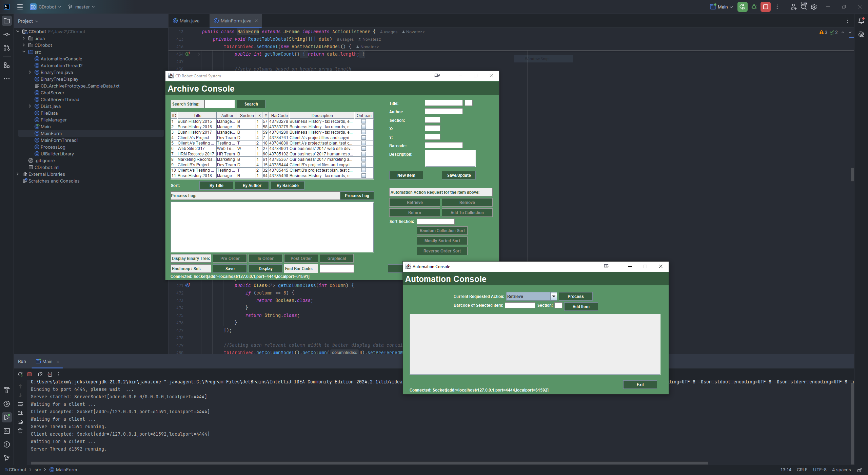The height and width of the screenshot is (475, 868).
Task: Click the Search String input field
Action: tap(219, 104)
